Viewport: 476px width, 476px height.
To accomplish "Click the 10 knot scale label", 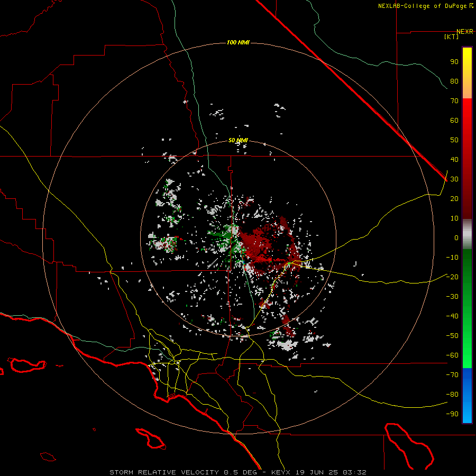I will [x=454, y=218].
